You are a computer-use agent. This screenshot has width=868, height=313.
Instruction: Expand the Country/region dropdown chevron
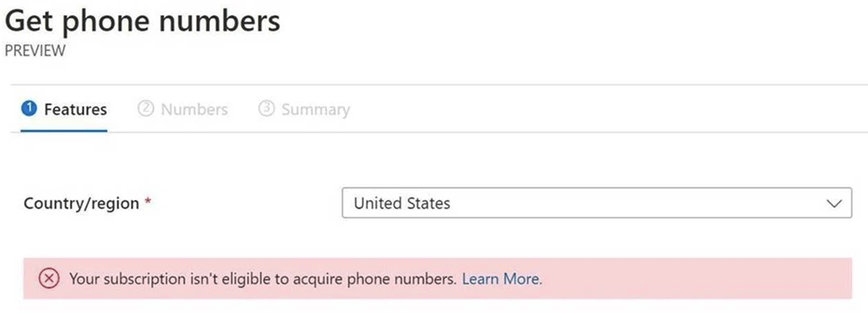pyautogui.click(x=834, y=203)
